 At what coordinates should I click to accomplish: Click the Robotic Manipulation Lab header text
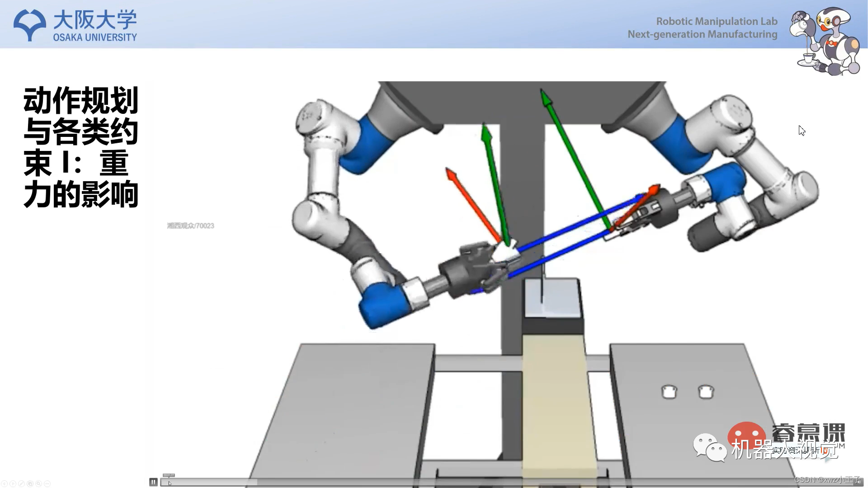716,21
